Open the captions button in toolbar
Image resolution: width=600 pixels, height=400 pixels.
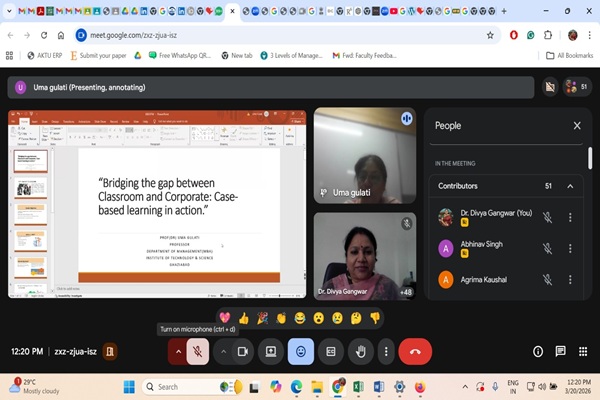pos(331,351)
